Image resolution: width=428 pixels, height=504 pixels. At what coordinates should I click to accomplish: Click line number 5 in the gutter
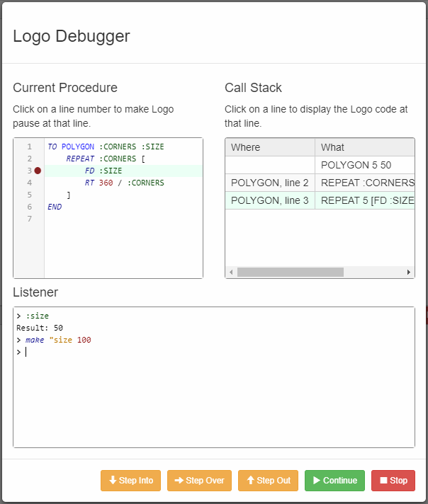29,195
